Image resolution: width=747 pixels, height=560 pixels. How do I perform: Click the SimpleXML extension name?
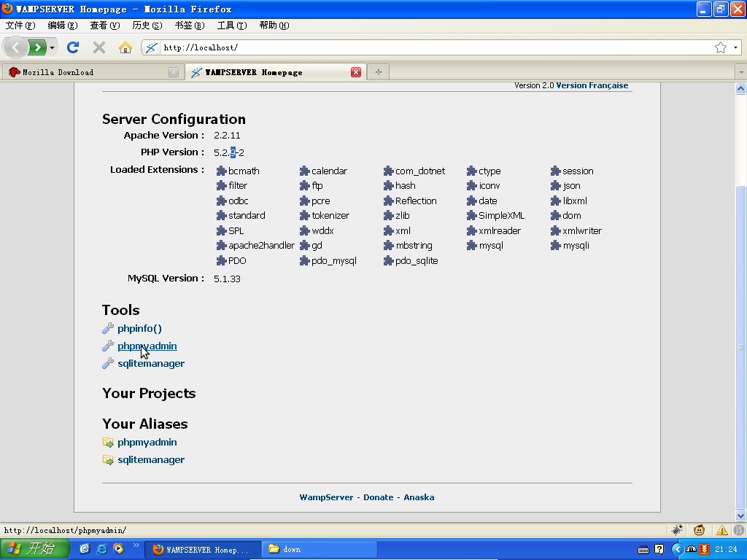[502, 216]
